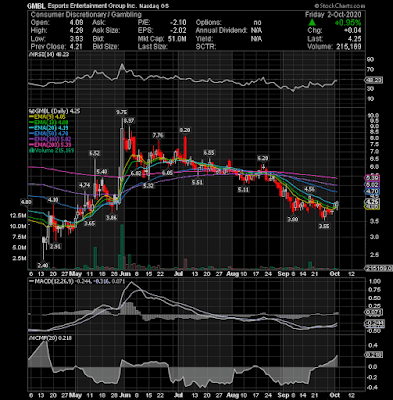This screenshot has height=400, width=393.
Task: Click the Aug label on price panel date axis
Action: (234, 274)
